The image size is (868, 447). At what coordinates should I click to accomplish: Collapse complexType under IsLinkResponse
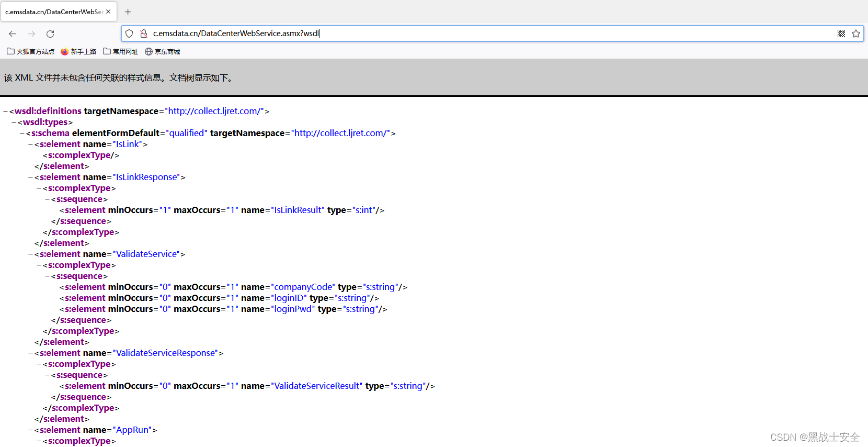pos(39,188)
